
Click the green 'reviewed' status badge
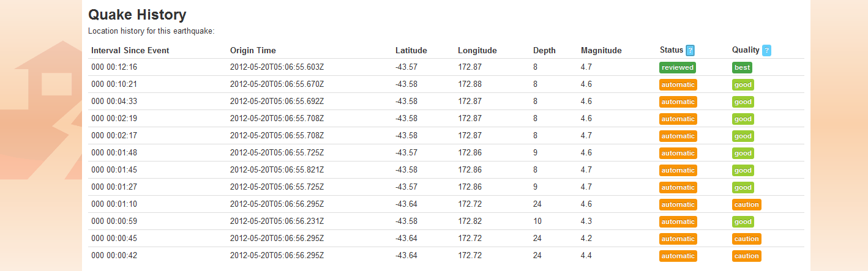[x=677, y=68]
